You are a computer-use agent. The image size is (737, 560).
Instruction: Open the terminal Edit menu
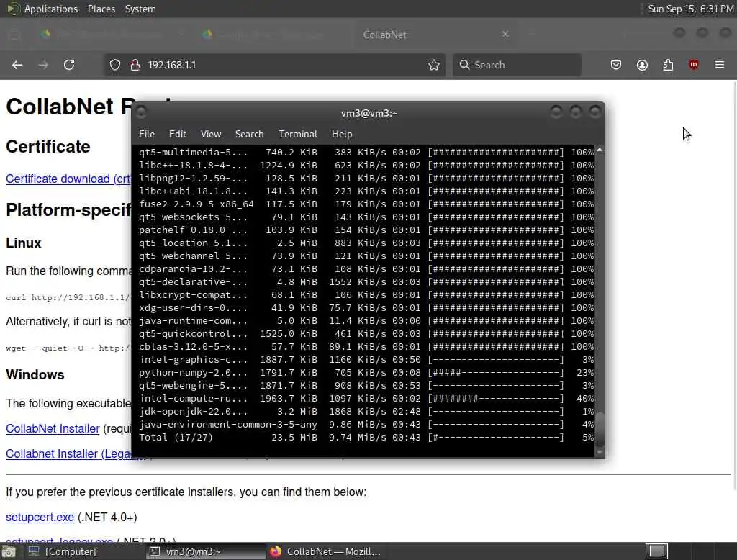tap(177, 134)
